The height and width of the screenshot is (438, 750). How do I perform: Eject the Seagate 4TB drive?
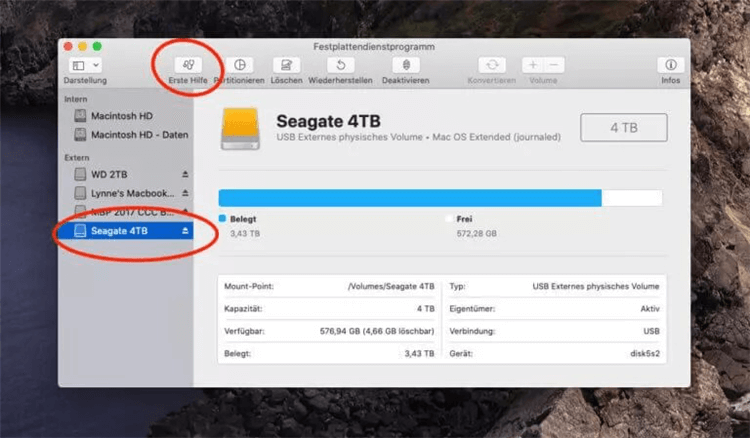(185, 231)
